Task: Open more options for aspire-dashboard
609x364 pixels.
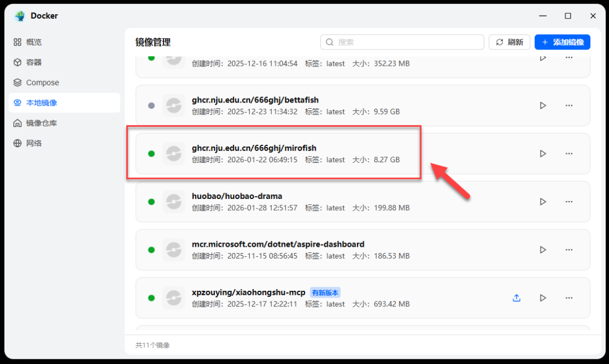Action: (569, 250)
